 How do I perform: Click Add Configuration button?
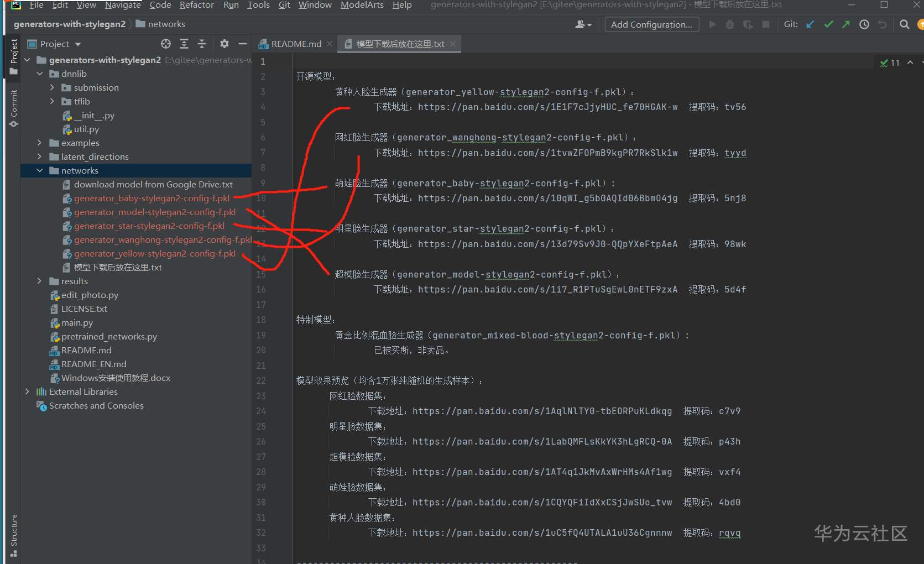pos(651,24)
